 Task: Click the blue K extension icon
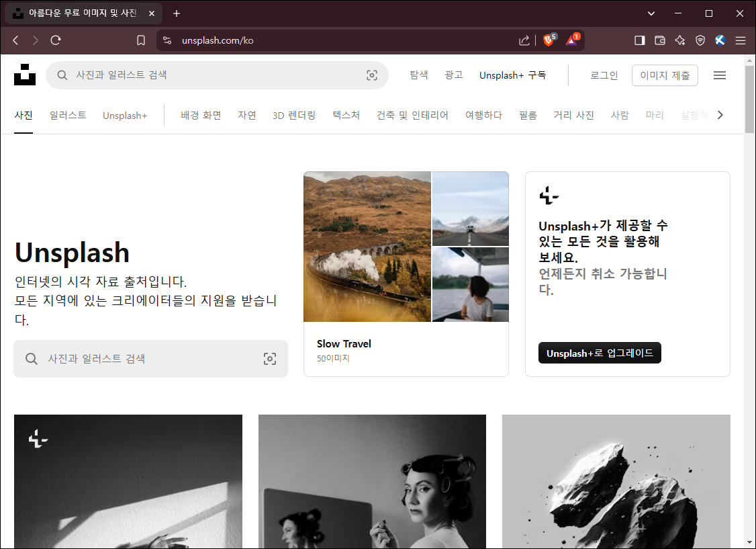(x=720, y=40)
